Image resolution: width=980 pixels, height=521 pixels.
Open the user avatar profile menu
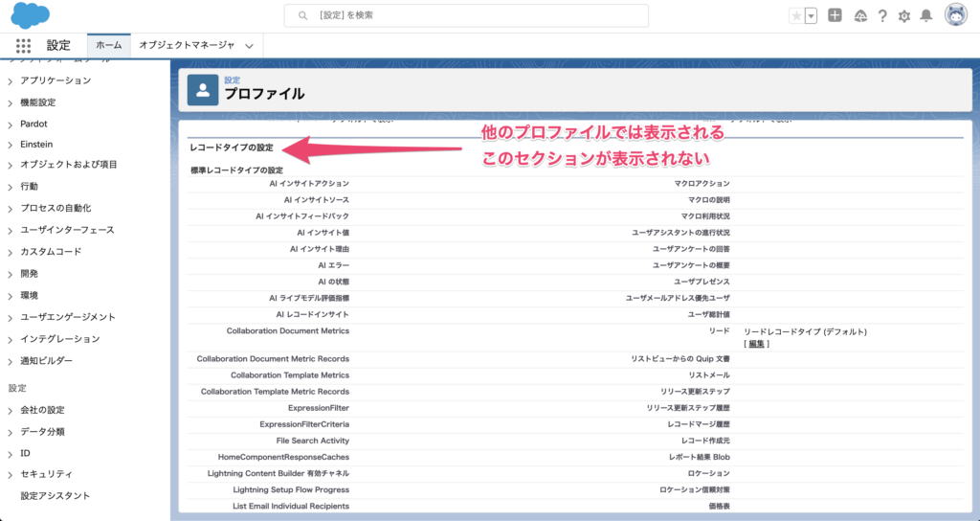click(x=956, y=15)
